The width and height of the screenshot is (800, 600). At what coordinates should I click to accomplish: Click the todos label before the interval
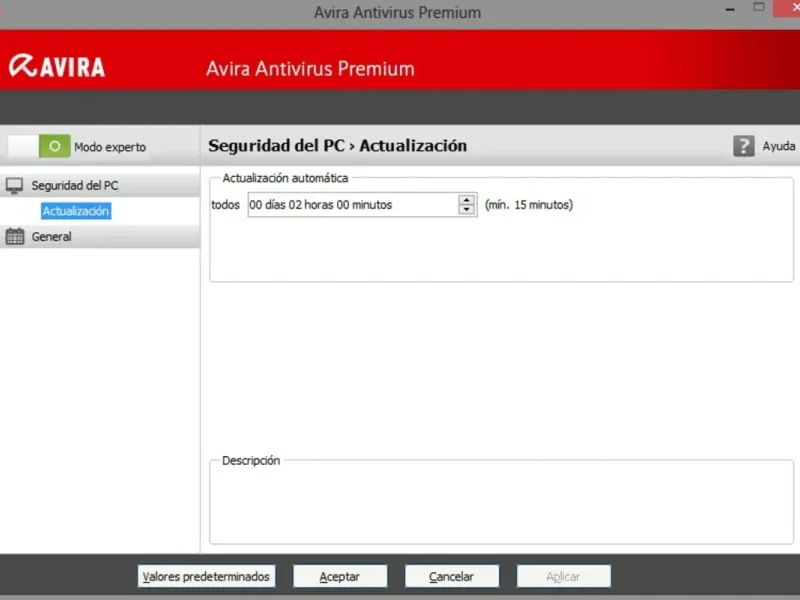click(x=226, y=205)
